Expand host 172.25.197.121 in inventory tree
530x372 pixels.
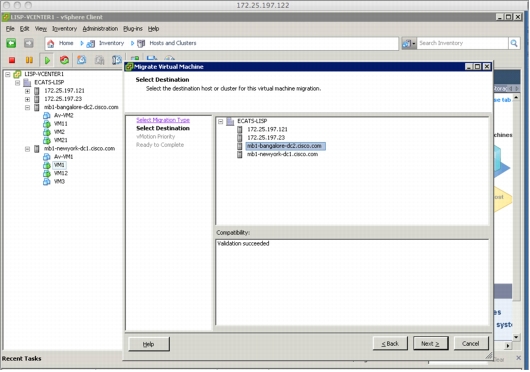tap(27, 91)
